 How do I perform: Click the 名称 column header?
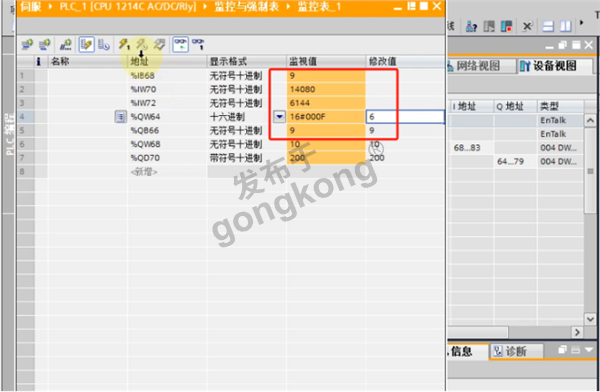coord(88,61)
